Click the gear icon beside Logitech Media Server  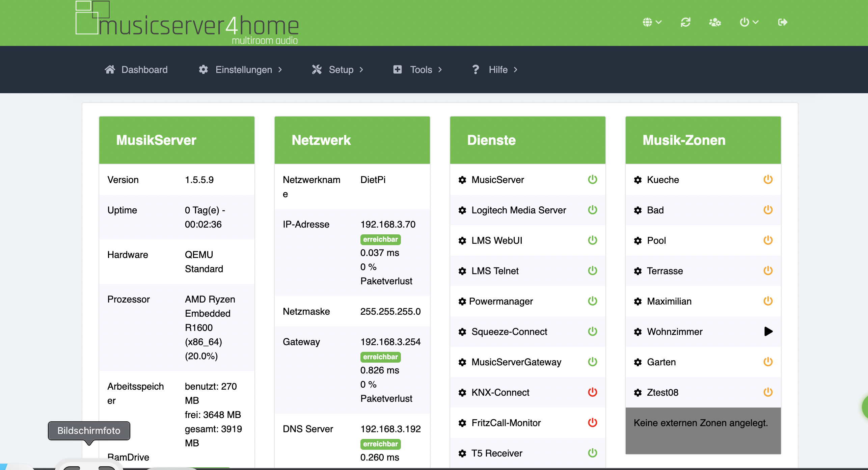[x=462, y=210]
